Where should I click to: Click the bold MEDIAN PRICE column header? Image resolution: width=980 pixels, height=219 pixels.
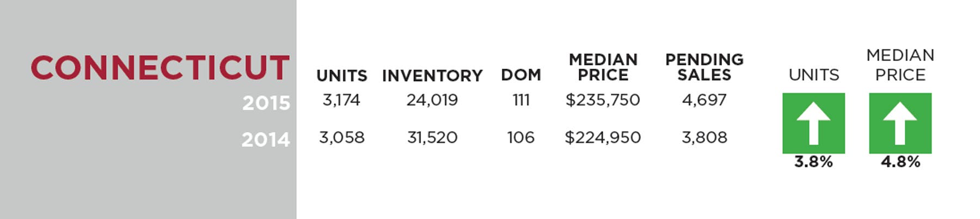tap(603, 67)
